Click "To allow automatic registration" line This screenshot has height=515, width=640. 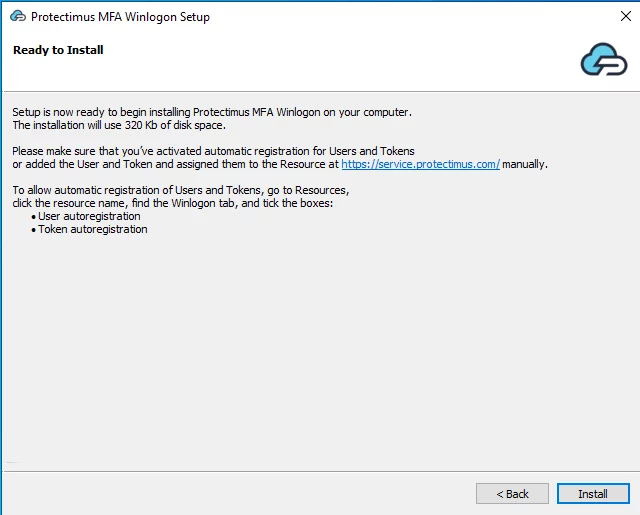[x=181, y=190]
